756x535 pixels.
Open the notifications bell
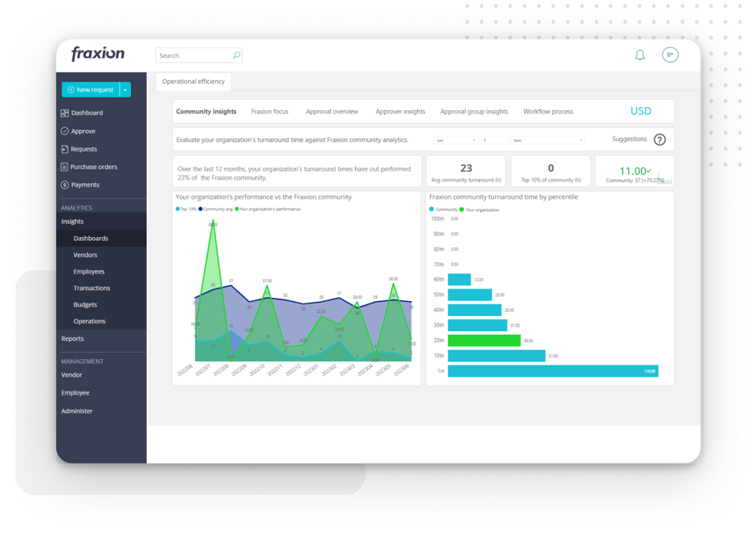pos(639,53)
